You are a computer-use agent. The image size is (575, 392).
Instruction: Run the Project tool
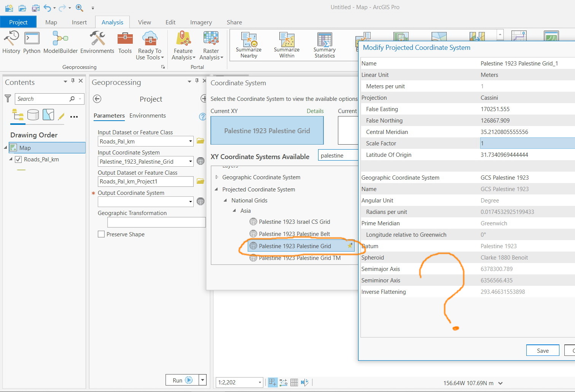[x=182, y=380]
